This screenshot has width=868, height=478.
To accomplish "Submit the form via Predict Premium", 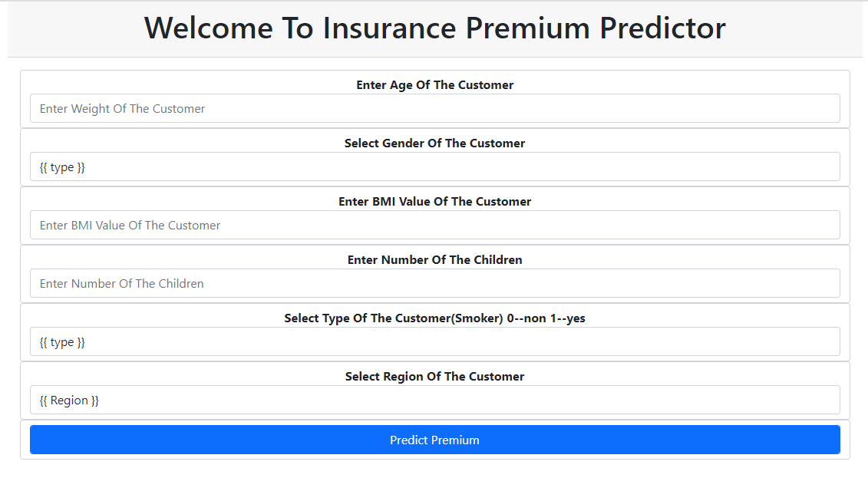I will tap(434, 440).
